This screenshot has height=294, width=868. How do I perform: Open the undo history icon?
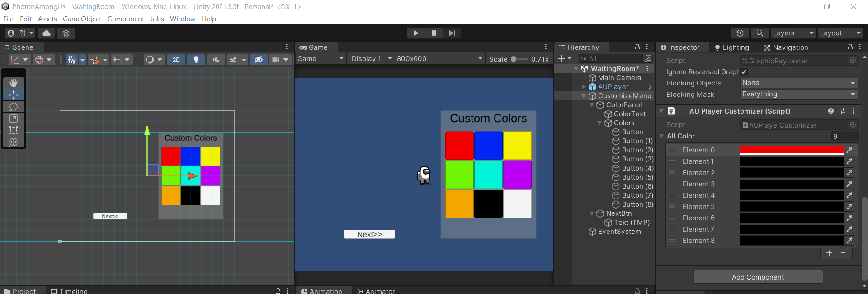[x=740, y=33]
